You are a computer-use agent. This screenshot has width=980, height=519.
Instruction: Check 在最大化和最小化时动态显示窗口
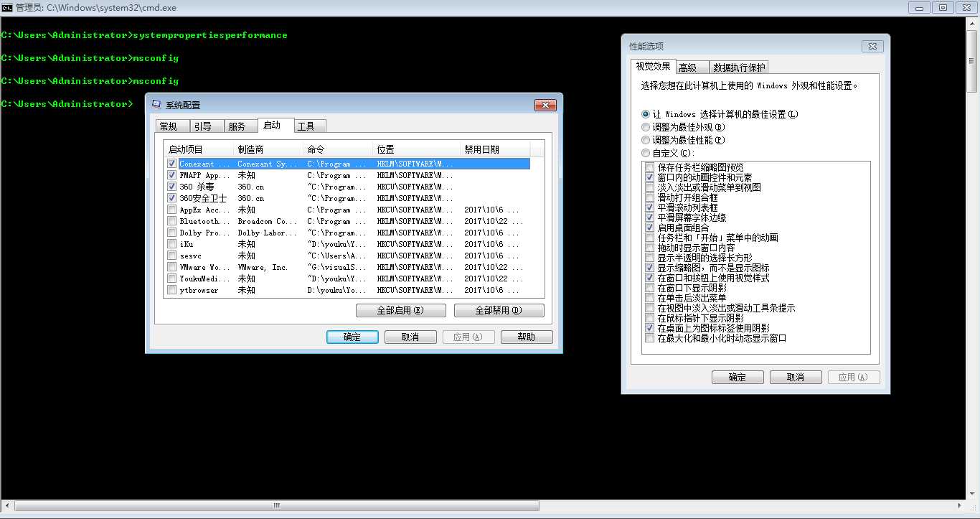[650, 338]
